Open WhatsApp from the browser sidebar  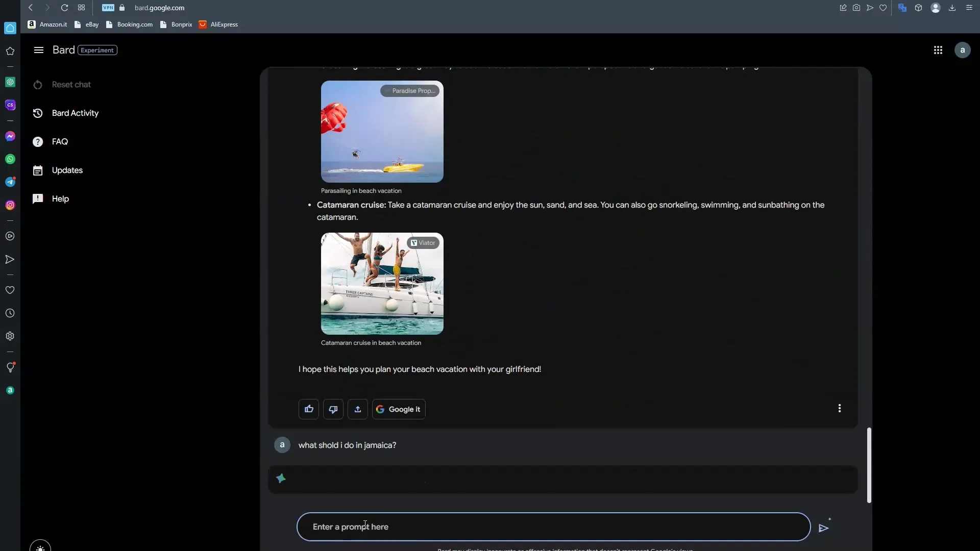pos(10,159)
